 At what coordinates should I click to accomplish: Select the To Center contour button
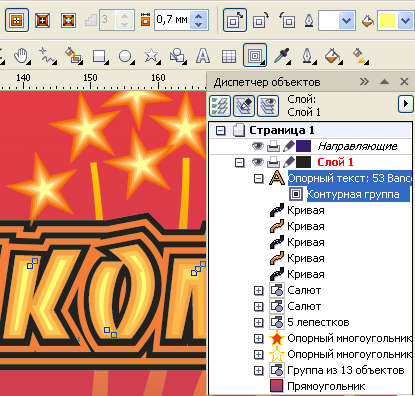coord(17,20)
